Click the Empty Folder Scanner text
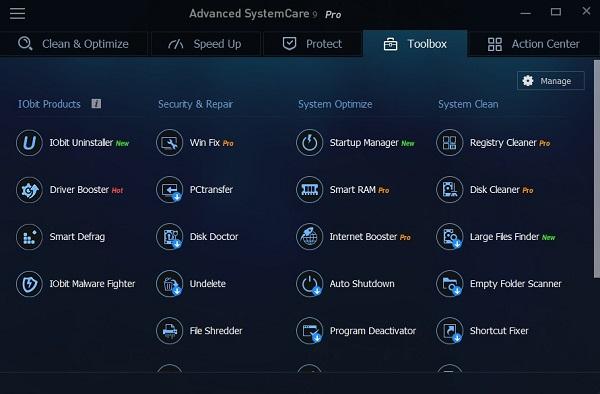 [x=516, y=284]
